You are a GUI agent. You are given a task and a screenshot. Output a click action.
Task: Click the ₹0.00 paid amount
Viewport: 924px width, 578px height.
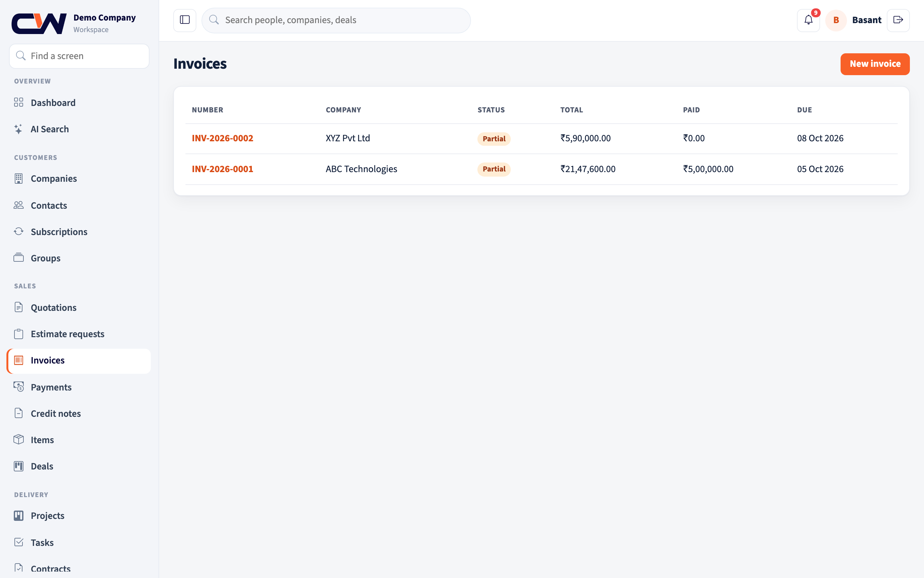(x=693, y=138)
